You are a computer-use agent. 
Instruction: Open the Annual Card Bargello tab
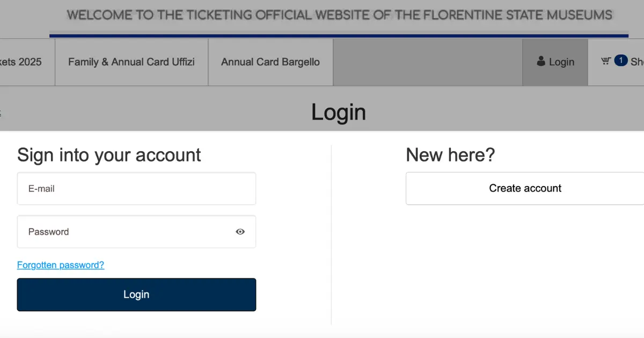[270, 62]
